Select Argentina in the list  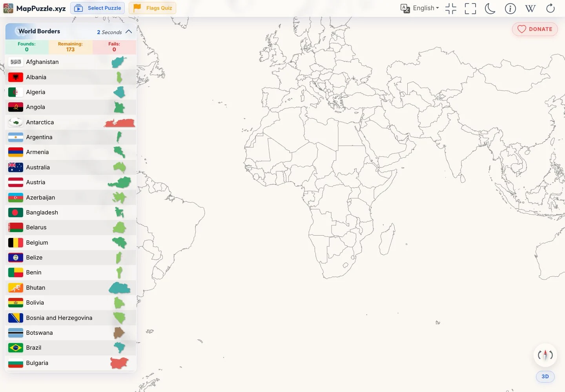click(x=71, y=137)
